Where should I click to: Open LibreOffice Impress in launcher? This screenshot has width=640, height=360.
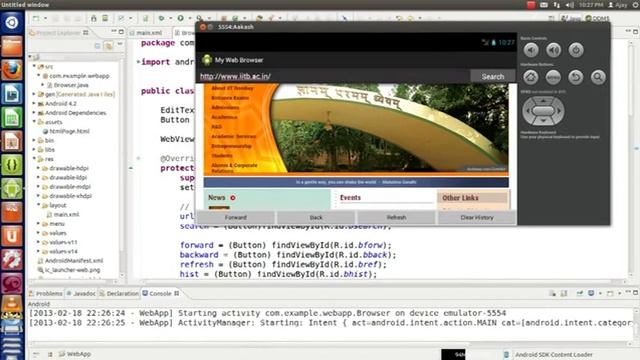pyautogui.click(x=12, y=141)
